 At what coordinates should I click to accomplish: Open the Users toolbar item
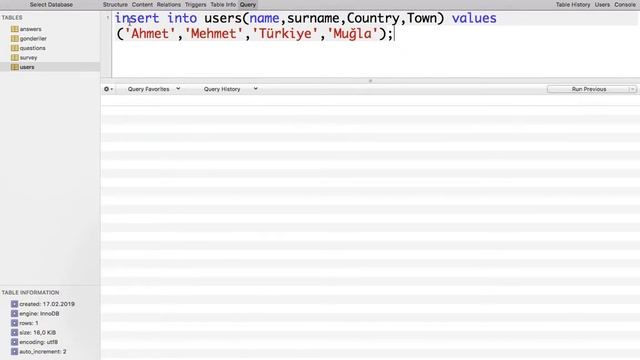coord(602,4)
